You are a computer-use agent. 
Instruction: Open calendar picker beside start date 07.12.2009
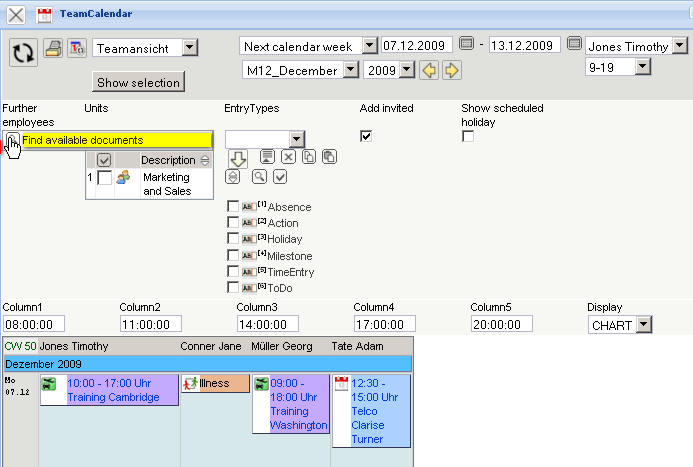(x=466, y=45)
